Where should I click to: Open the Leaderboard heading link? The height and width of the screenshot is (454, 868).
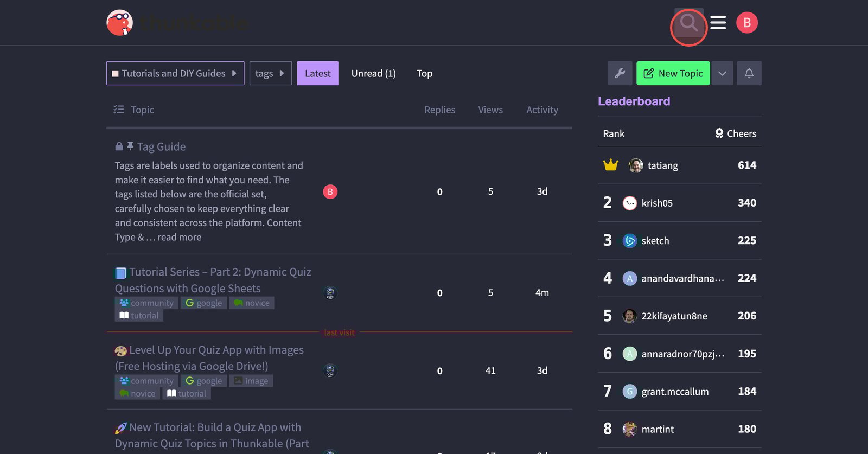[x=634, y=101]
